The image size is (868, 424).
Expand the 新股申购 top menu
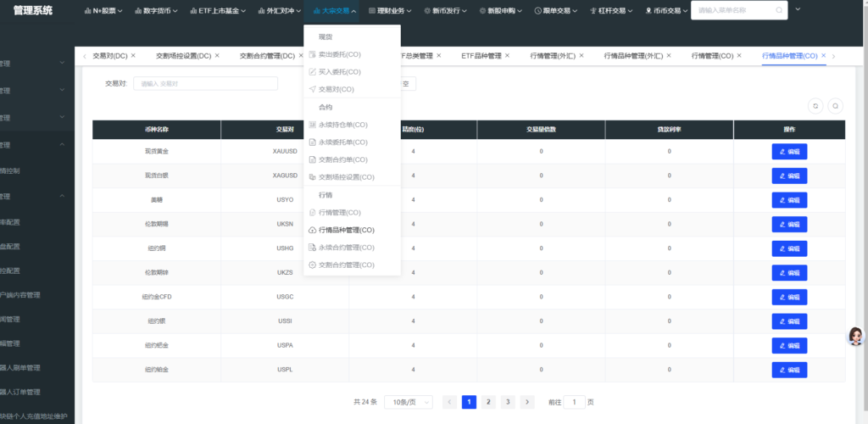[x=501, y=10]
